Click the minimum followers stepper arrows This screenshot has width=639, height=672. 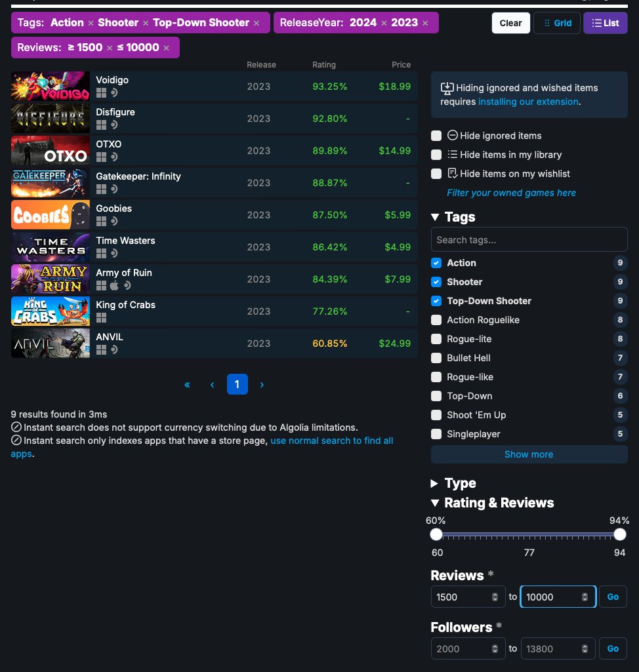click(495, 649)
